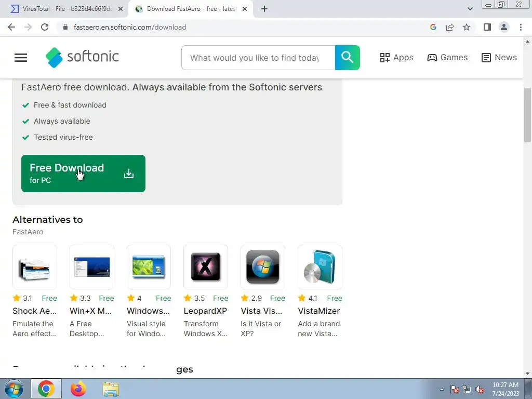Select the Download FastAero tab

(190, 9)
